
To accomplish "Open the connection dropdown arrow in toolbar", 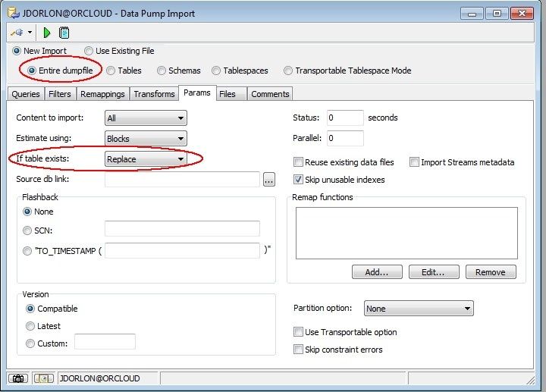I will (30, 33).
